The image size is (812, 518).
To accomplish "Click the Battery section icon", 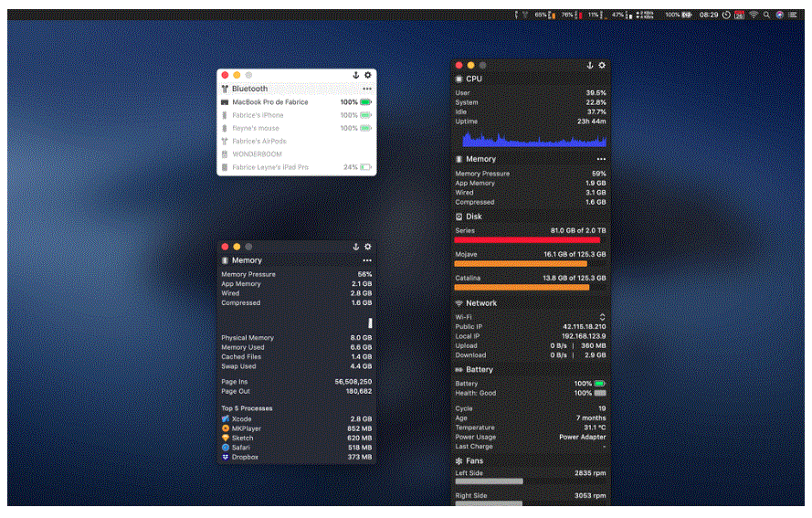I will tap(459, 369).
